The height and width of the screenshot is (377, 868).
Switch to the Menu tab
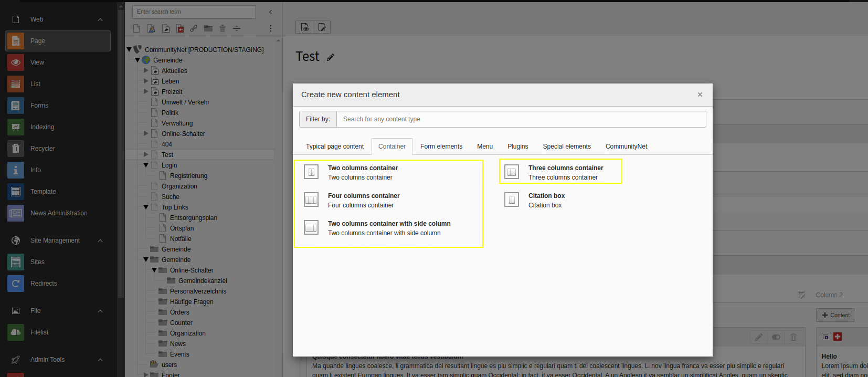485,146
